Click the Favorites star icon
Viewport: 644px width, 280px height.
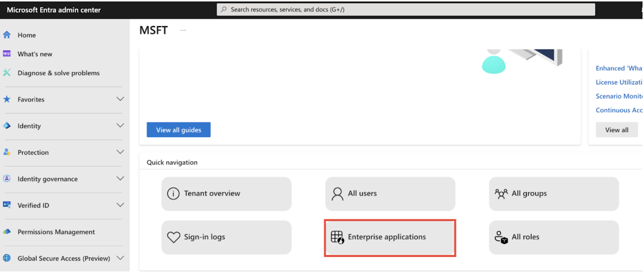[7, 99]
